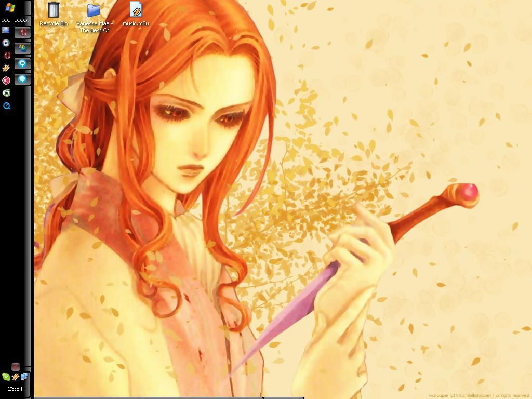Select the Vanessa Mae - The Best Of folder
This screenshot has width=532, height=399.
(x=95, y=18)
